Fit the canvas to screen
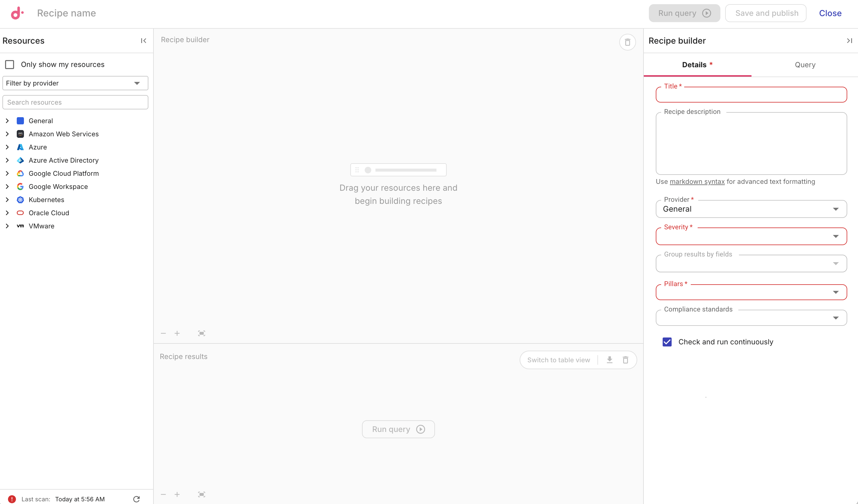858x504 pixels. pyautogui.click(x=201, y=333)
